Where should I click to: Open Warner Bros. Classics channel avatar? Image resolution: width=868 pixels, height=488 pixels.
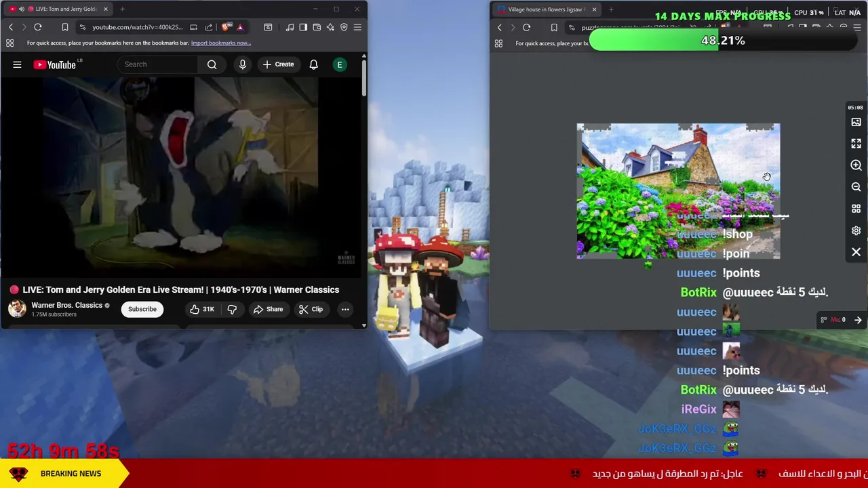point(17,308)
